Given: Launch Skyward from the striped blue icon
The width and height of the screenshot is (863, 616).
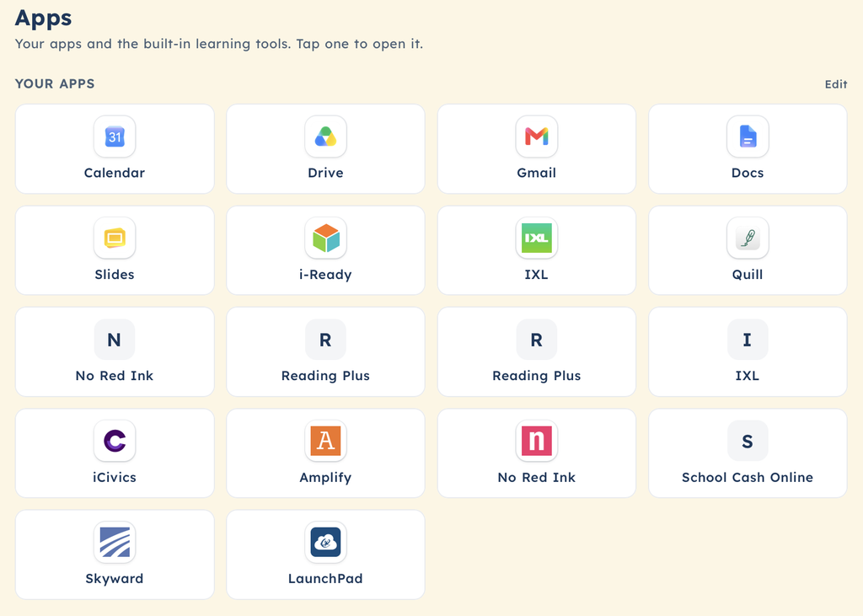Looking at the screenshot, I should (115, 542).
